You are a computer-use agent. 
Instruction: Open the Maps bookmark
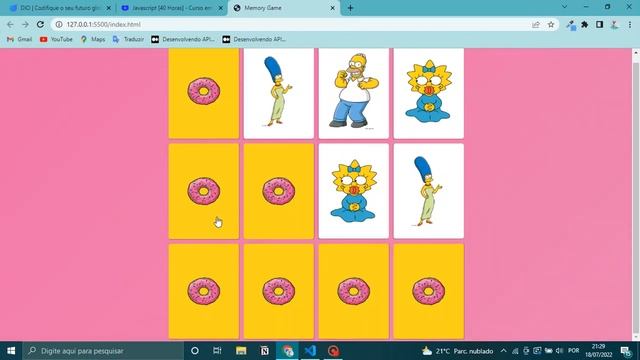point(93,39)
